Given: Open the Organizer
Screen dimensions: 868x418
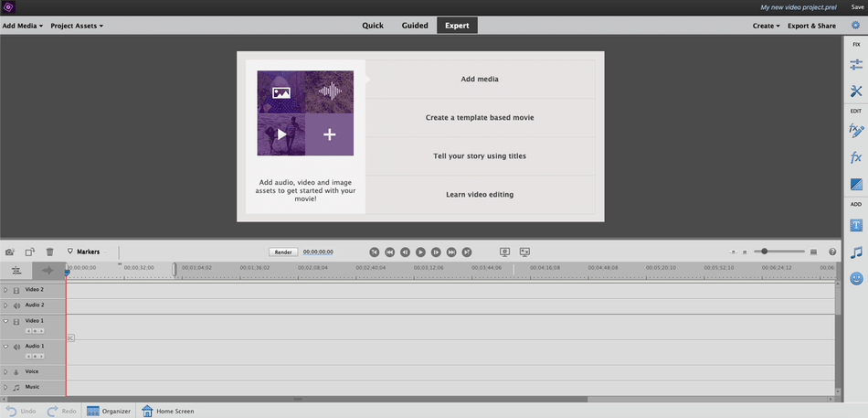Looking at the screenshot, I should tap(109, 411).
